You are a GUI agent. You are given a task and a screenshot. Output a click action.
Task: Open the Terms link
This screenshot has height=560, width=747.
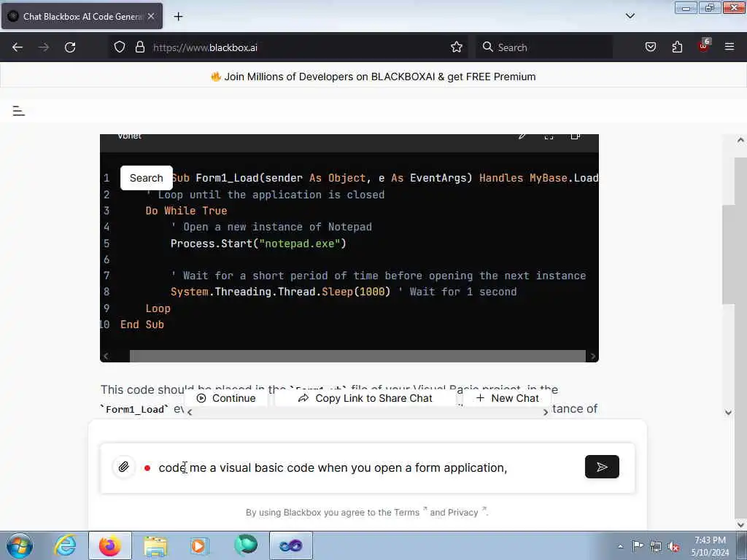pyautogui.click(x=406, y=513)
